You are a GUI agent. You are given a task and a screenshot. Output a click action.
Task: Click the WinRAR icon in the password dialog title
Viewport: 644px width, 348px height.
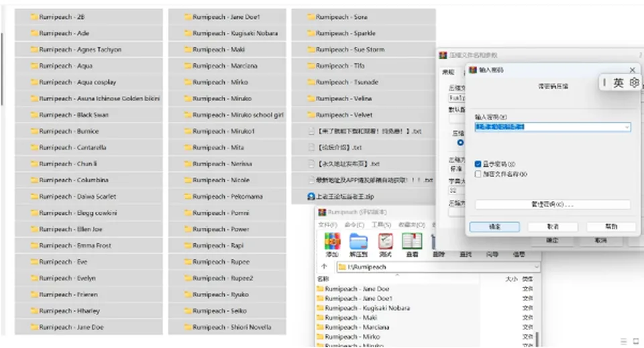[473, 70]
